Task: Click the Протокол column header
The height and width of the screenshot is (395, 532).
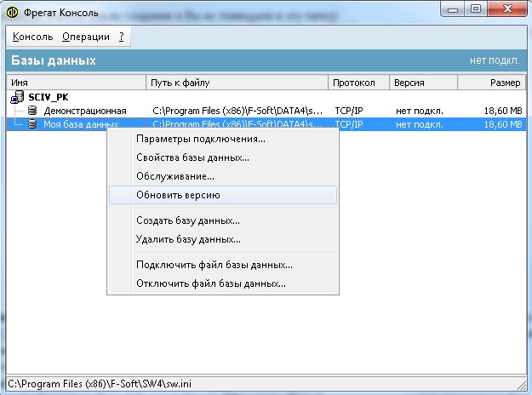Action: pyautogui.click(x=358, y=83)
